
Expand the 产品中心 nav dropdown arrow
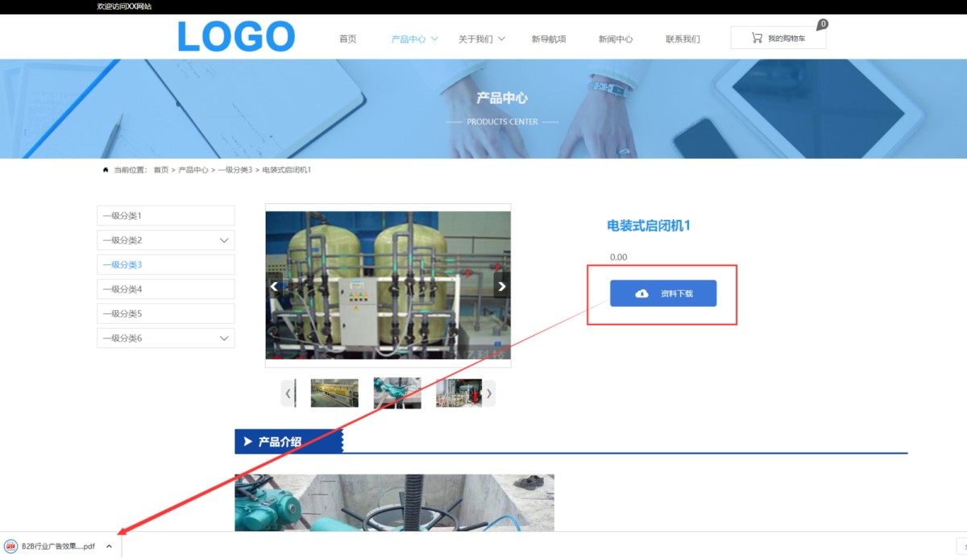coord(434,38)
